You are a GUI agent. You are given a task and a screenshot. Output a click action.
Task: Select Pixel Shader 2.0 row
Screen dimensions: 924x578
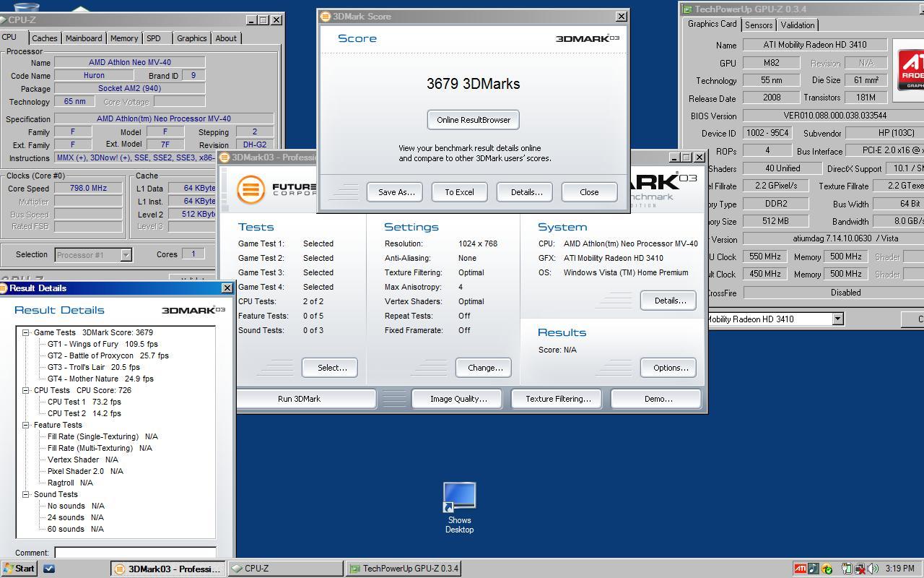(x=85, y=472)
